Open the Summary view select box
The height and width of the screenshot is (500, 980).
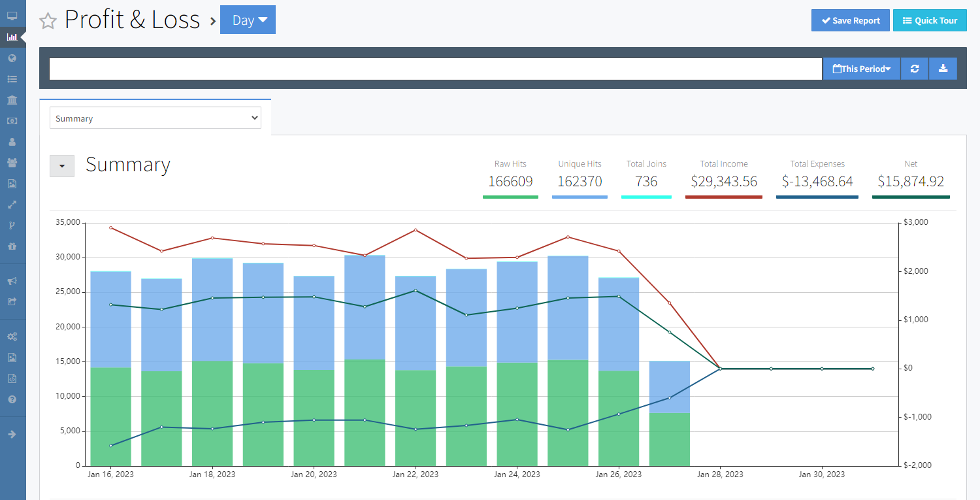155,118
